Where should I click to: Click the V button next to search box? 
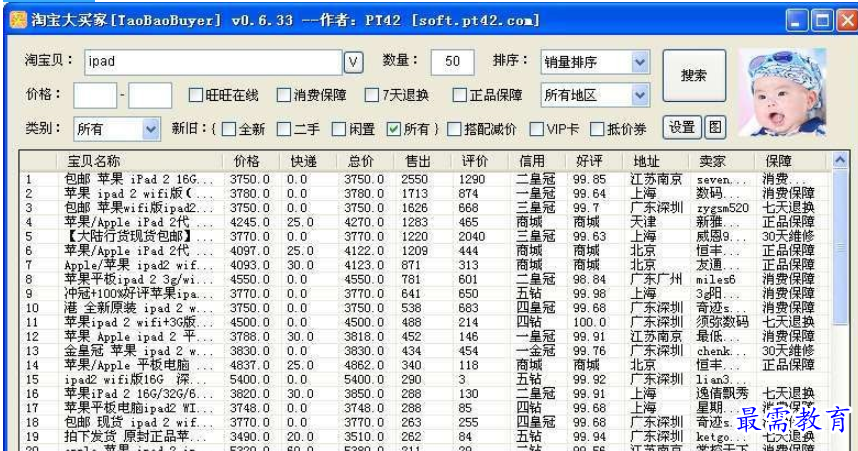point(353,62)
